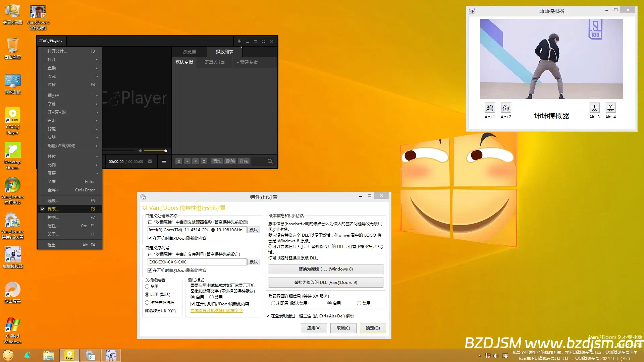Move playlist item down one
The image size is (644, 362).
pyautogui.click(x=196, y=161)
